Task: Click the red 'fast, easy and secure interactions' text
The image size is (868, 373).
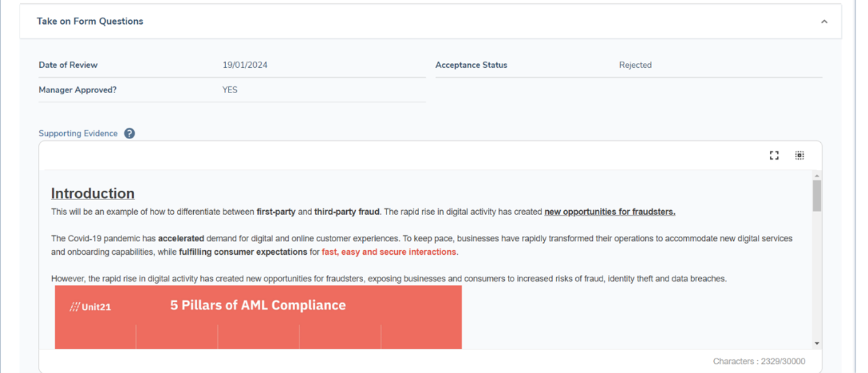Action: point(389,252)
